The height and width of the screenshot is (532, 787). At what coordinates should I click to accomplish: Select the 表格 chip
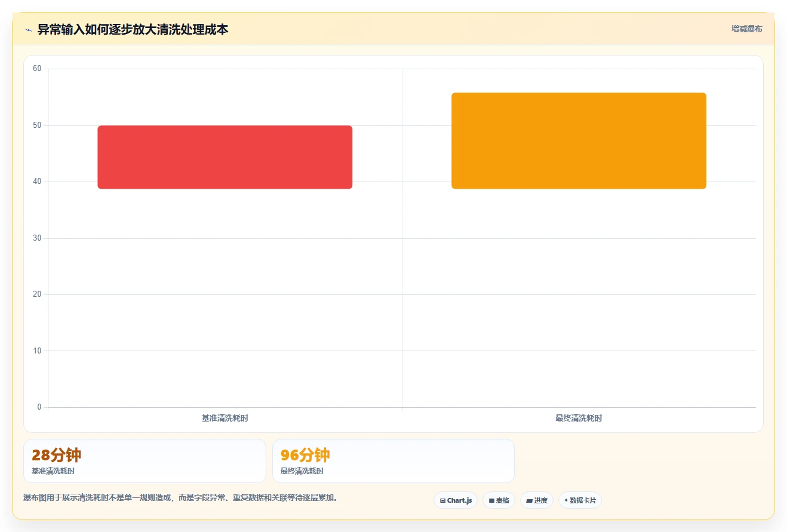point(499,500)
